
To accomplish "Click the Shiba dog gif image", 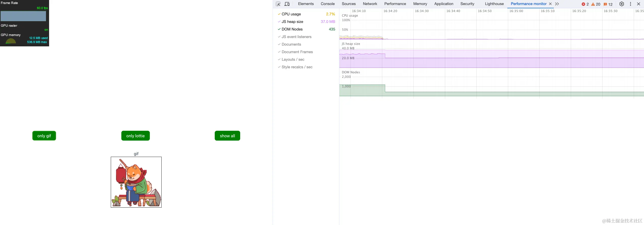I will [136, 182].
